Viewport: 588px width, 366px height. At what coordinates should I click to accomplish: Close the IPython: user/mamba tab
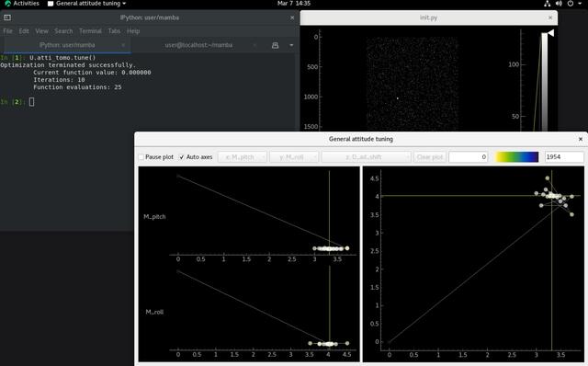(x=123, y=45)
